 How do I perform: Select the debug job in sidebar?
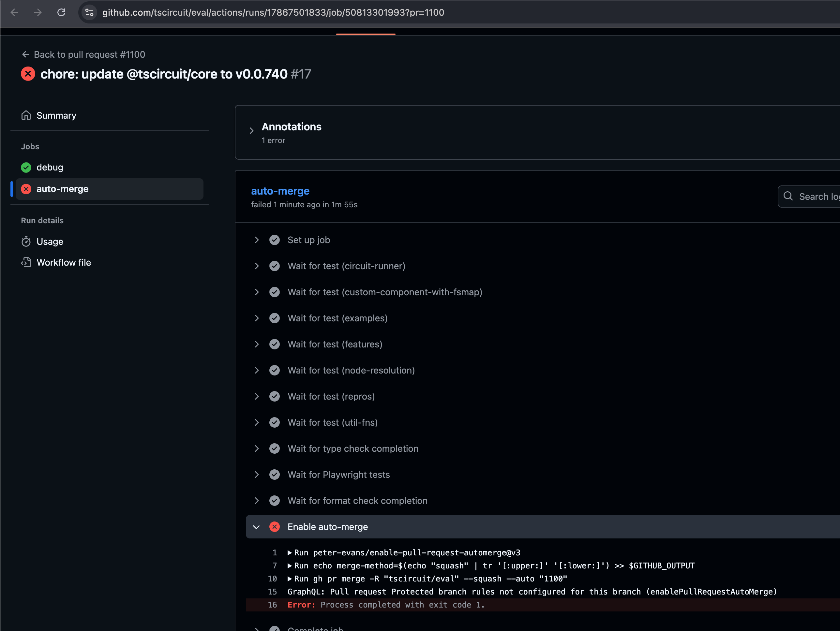[50, 168]
